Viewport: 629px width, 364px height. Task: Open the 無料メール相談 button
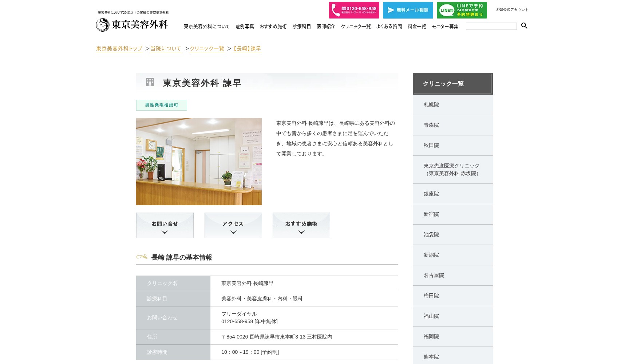pyautogui.click(x=408, y=10)
